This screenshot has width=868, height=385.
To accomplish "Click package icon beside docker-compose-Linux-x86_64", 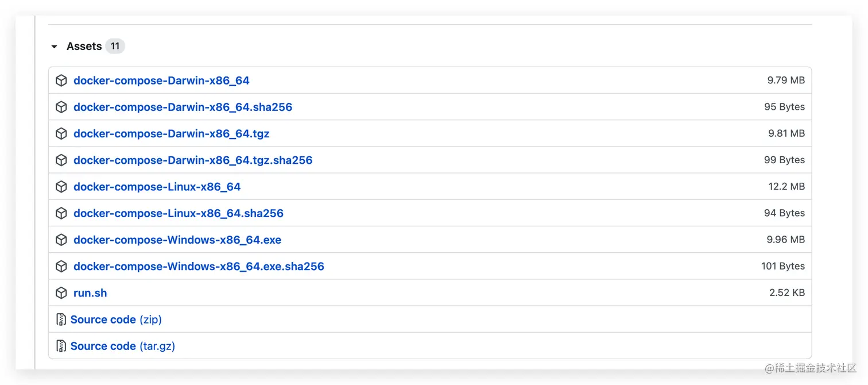I will click(x=61, y=187).
